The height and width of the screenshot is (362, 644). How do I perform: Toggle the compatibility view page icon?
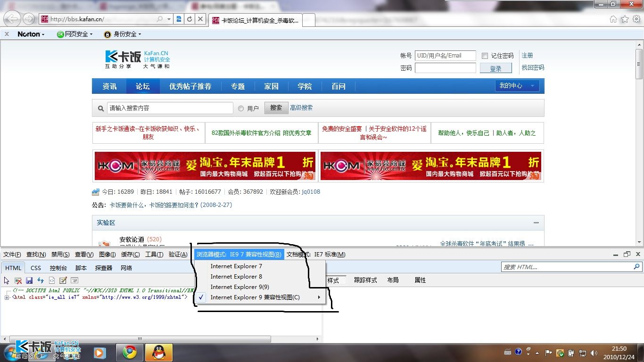(179, 19)
